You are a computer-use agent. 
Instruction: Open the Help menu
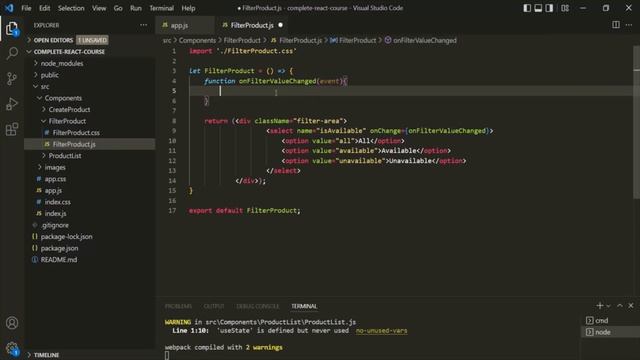tap(188, 8)
